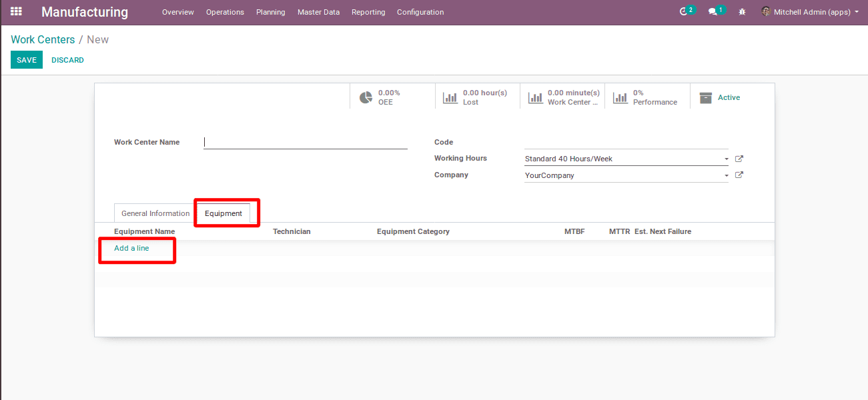Click the DISCARD button
Image resolution: width=868 pixels, height=400 pixels.
[x=67, y=60]
